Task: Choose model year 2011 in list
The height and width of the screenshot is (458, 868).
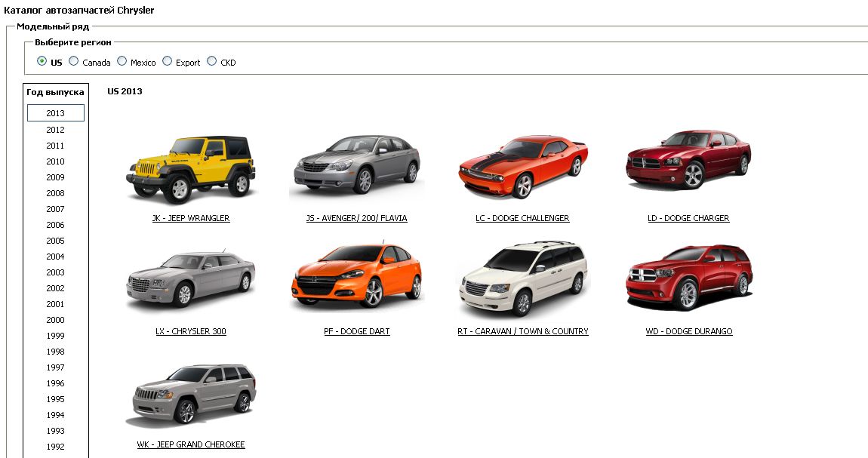Action: point(55,146)
